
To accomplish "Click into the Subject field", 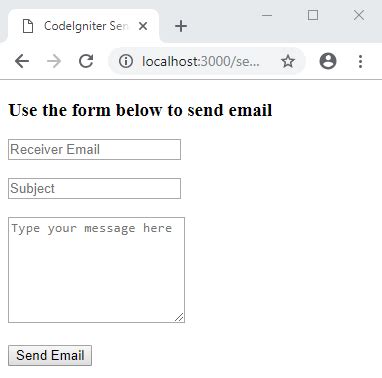I will 94,188.
